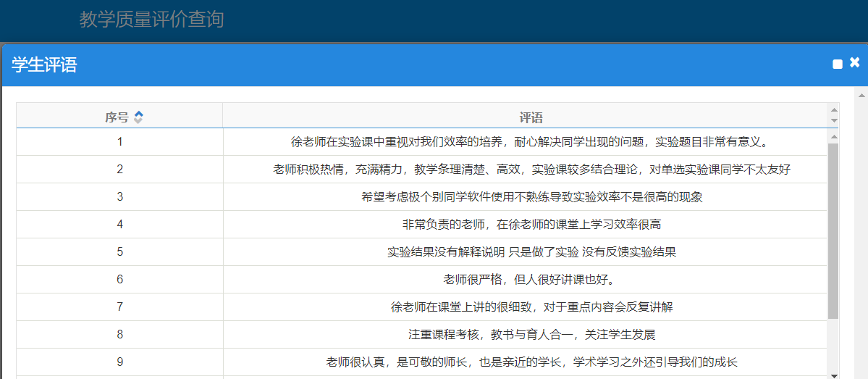Click the 学生评语 dialog title
868x379 pixels.
[44, 65]
